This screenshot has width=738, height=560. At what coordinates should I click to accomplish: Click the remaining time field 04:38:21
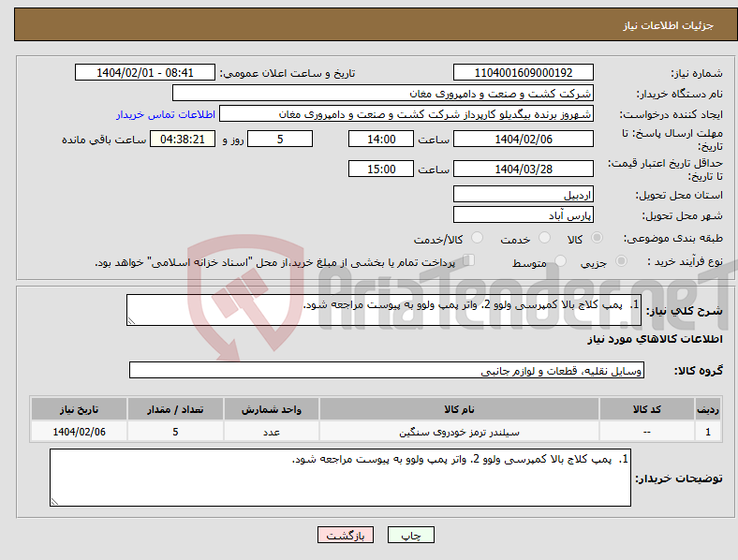pyautogui.click(x=183, y=140)
